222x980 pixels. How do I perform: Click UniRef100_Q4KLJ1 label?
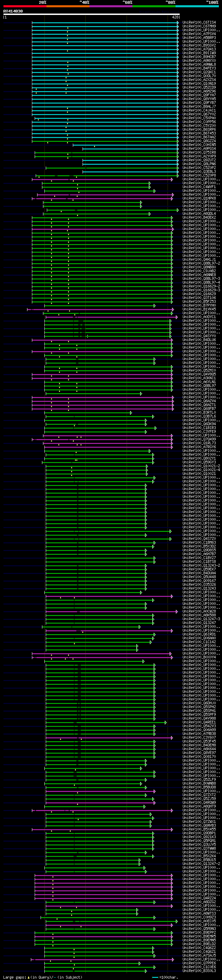pos(199,259)
